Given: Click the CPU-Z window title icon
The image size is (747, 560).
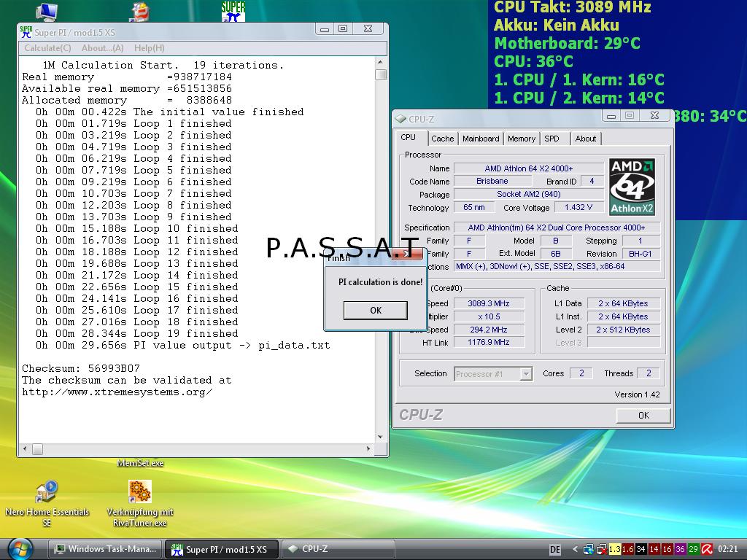Looking at the screenshot, I should coord(400,119).
